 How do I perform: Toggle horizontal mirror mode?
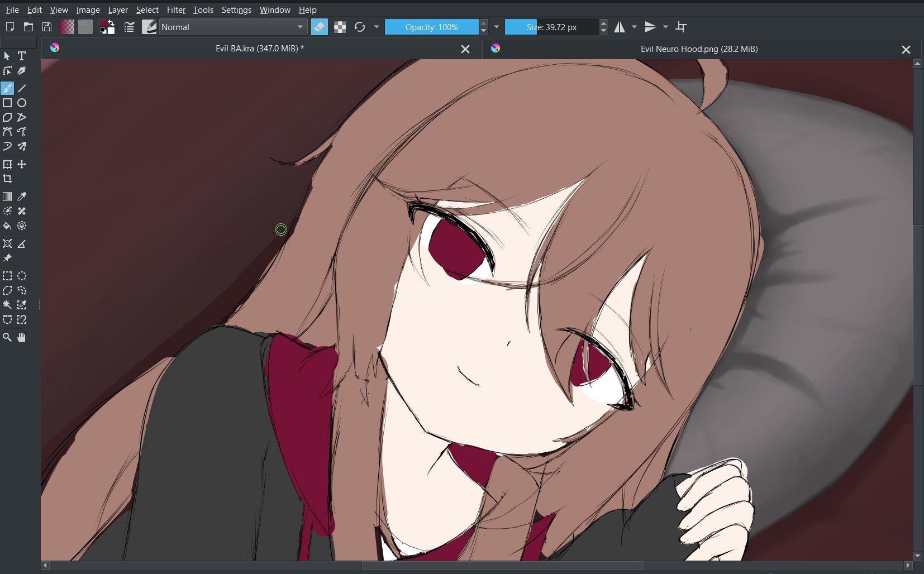coord(620,27)
